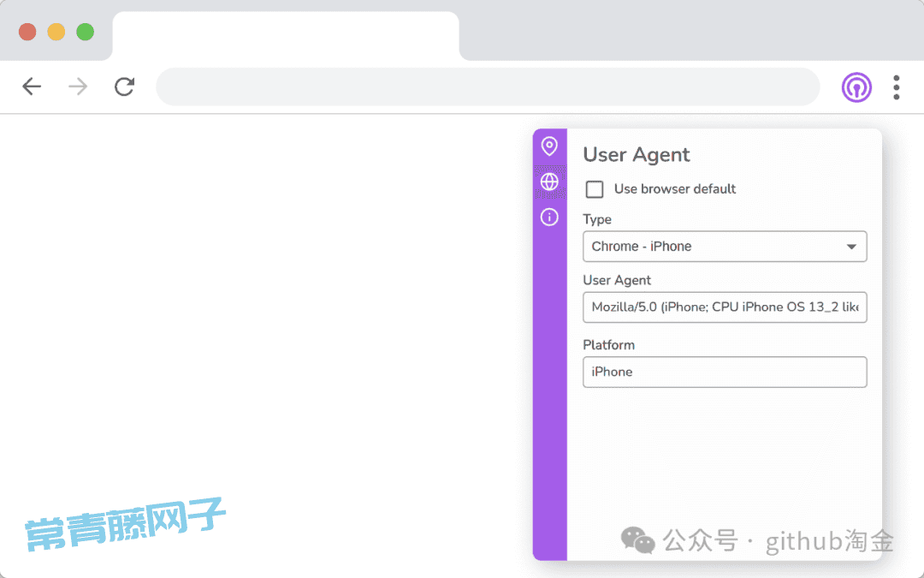
Task: Open the browser three-dot menu
Action: (897, 87)
